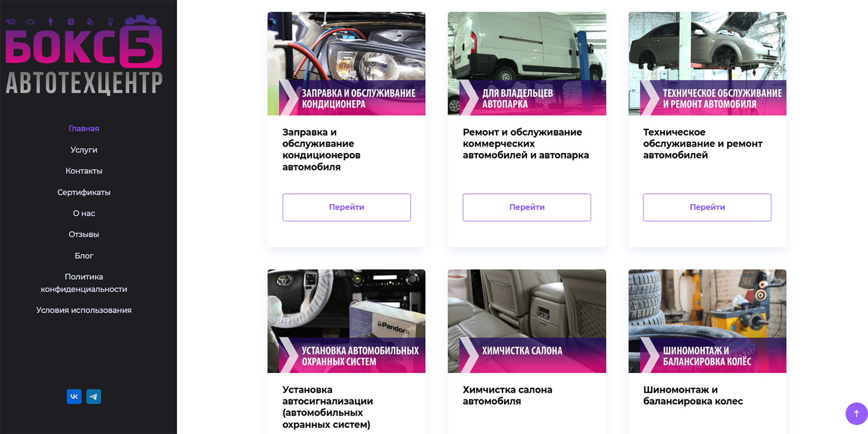This screenshot has height=434, width=868.
Task: Select the Шиномонтаж и балансировка колёс image
Action: [x=707, y=321]
